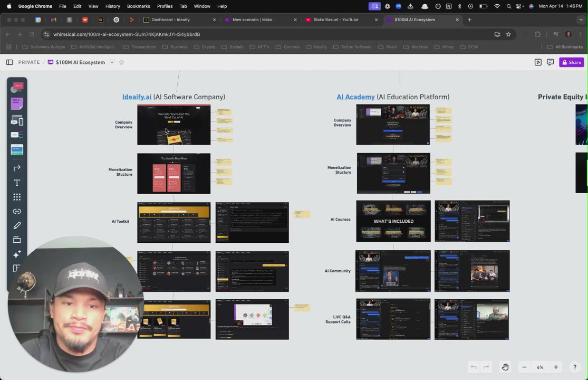Select the AI Community label text

(x=338, y=271)
